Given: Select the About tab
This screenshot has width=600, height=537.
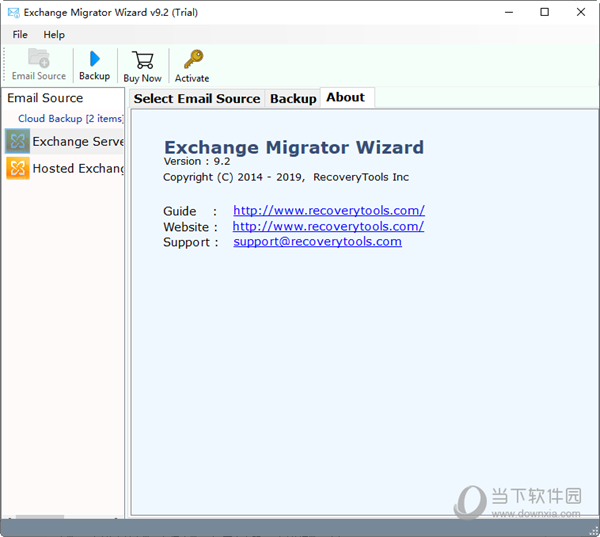Looking at the screenshot, I should tap(346, 98).
